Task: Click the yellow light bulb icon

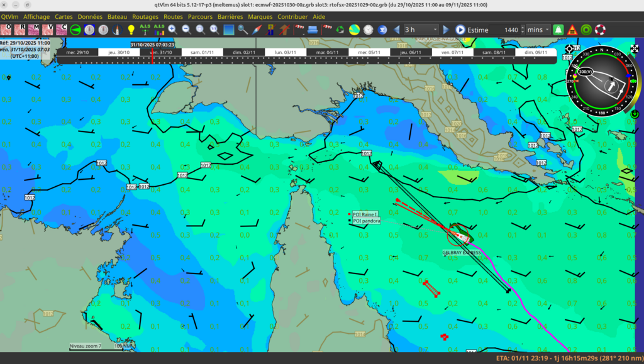Action: [131, 30]
